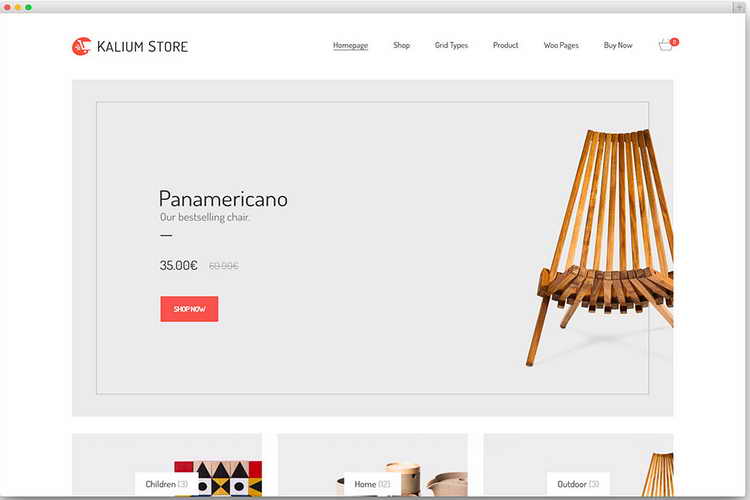Open the Shop menu item

pos(401,45)
